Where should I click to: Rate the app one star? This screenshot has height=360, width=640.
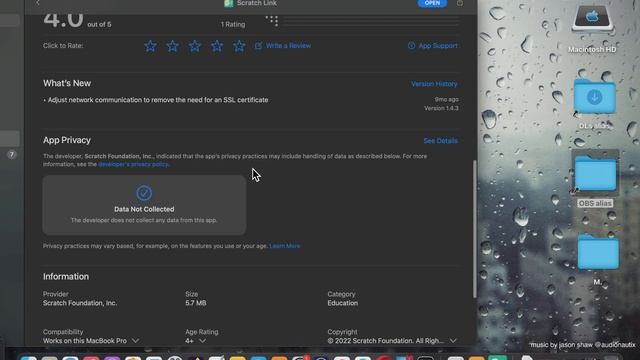(150, 46)
